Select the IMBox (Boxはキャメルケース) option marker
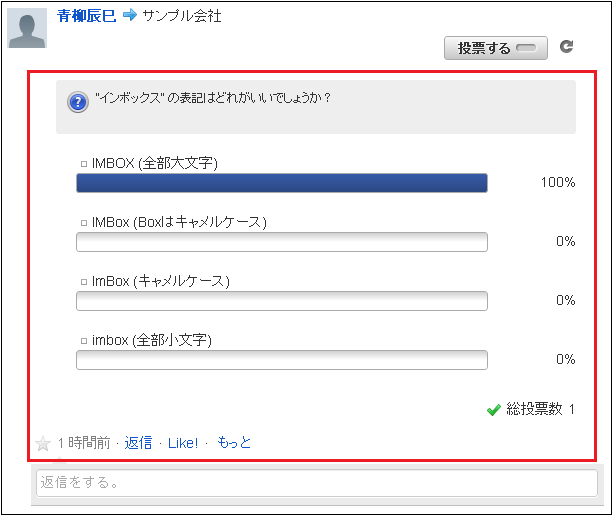612x516 pixels. tap(84, 223)
